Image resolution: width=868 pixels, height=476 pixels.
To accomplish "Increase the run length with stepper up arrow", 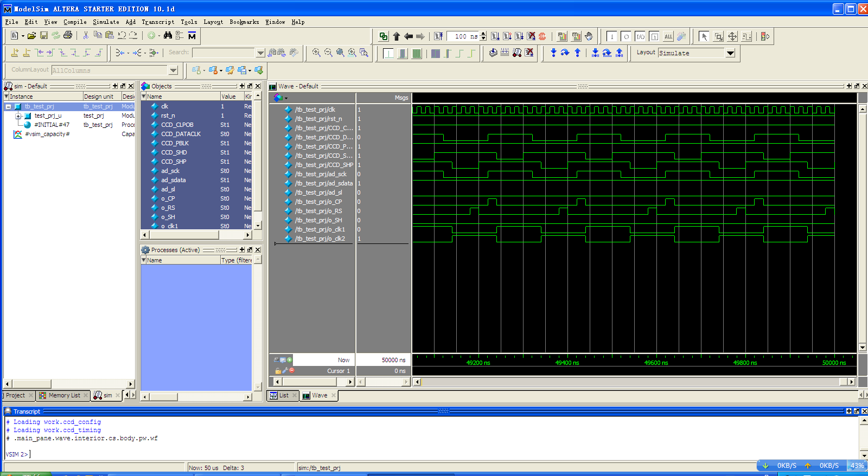I will [x=483, y=34].
